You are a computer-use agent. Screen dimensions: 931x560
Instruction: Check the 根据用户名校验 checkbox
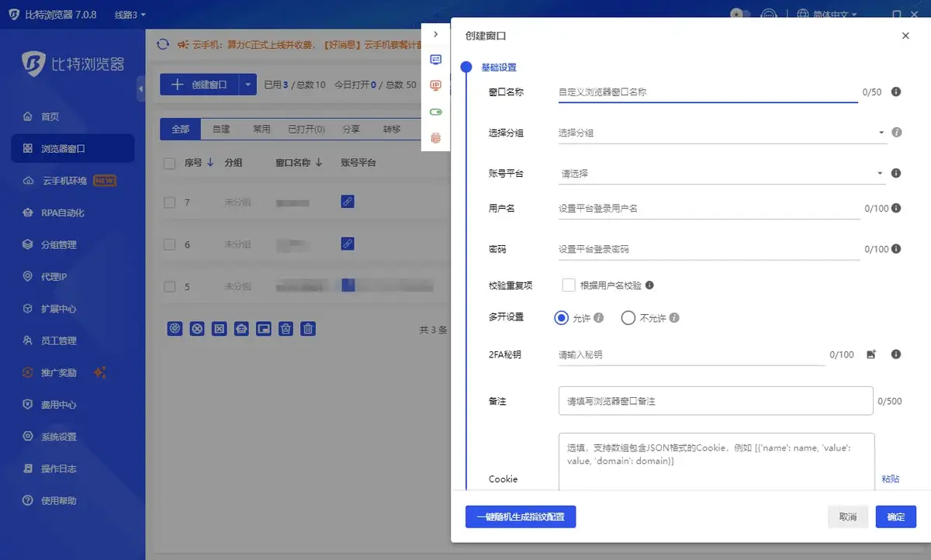[569, 285]
